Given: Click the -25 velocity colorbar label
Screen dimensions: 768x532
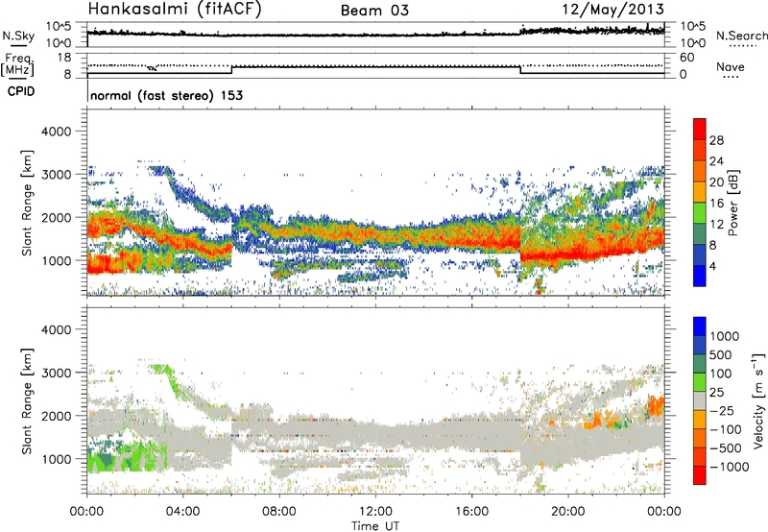Looking at the screenshot, I should click(722, 411).
